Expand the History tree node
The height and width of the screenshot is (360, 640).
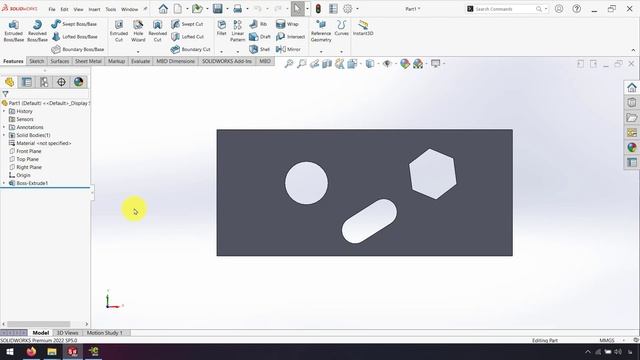coord(4,111)
